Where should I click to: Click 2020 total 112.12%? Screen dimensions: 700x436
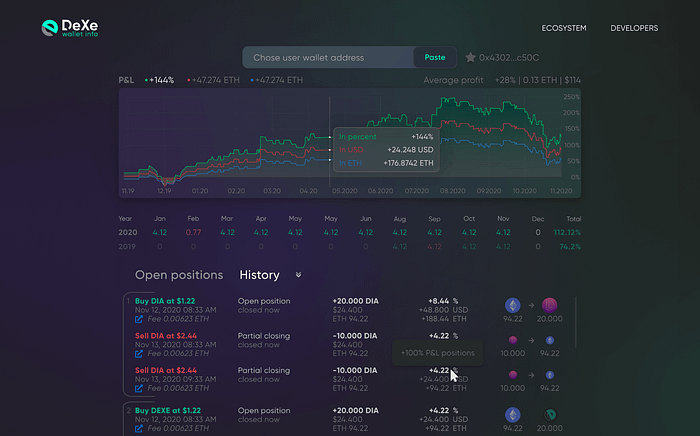click(567, 233)
